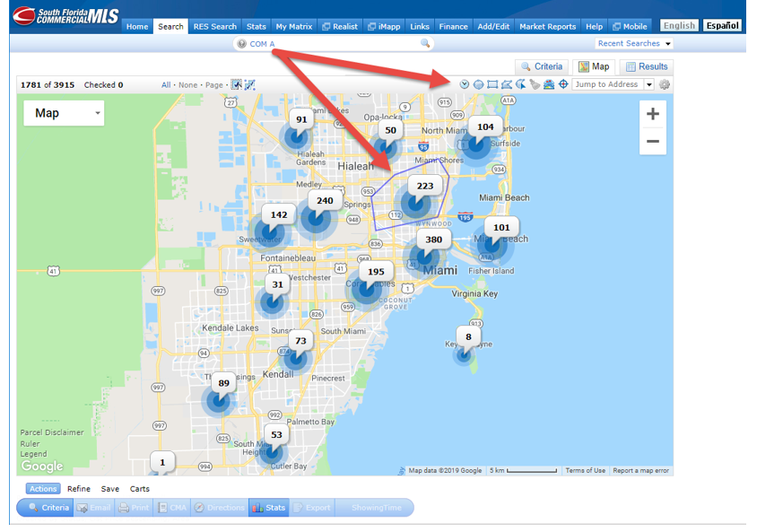Switch language to English
The height and width of the screenshot is (532, 757).
679,26
